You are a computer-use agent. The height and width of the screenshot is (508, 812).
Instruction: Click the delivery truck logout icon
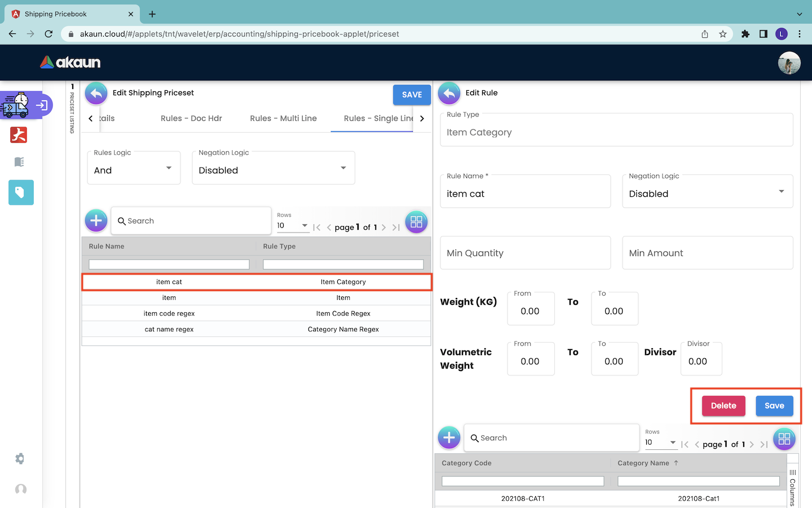26,106
